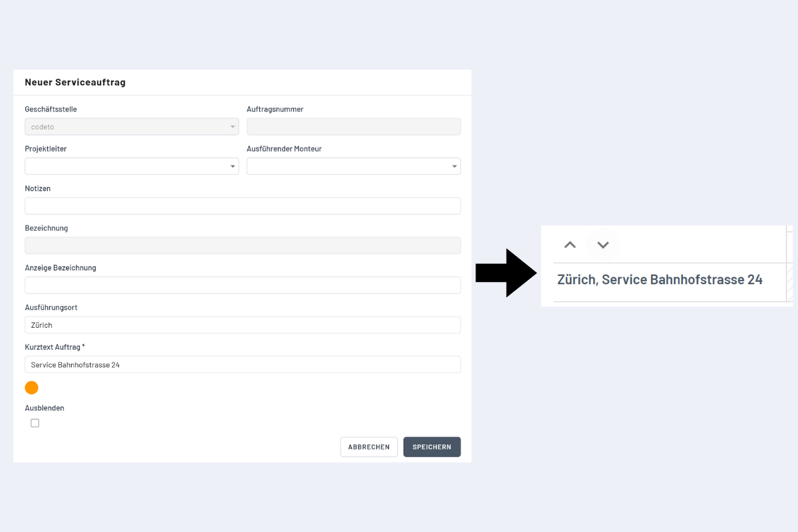Click the upward chevron icon
This screenshot has width=798, height=532.
tap(570, 245)
